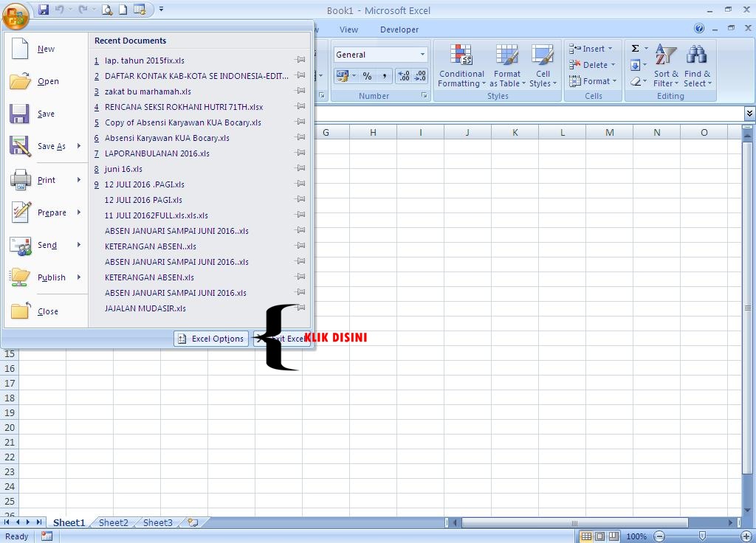This screenshot has width=756, height=543.
Task: Click the Publish folder icon
Action: [x=20, y=277]
